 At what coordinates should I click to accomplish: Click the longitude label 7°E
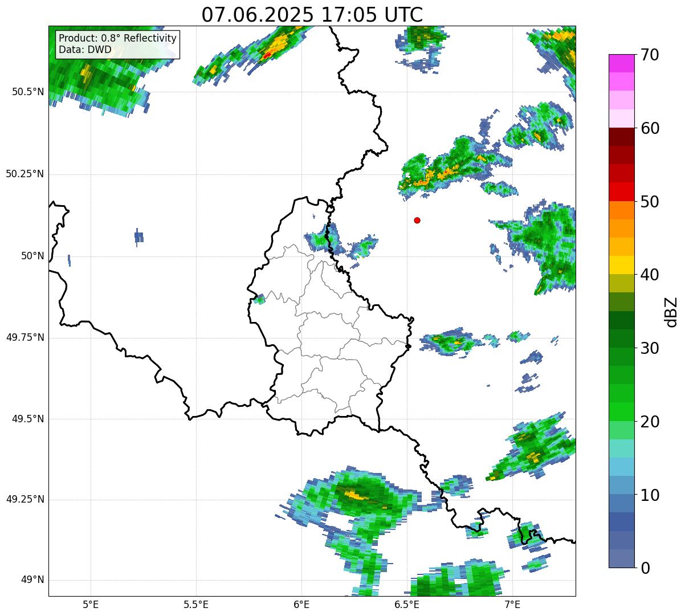[x=512, y=605]
